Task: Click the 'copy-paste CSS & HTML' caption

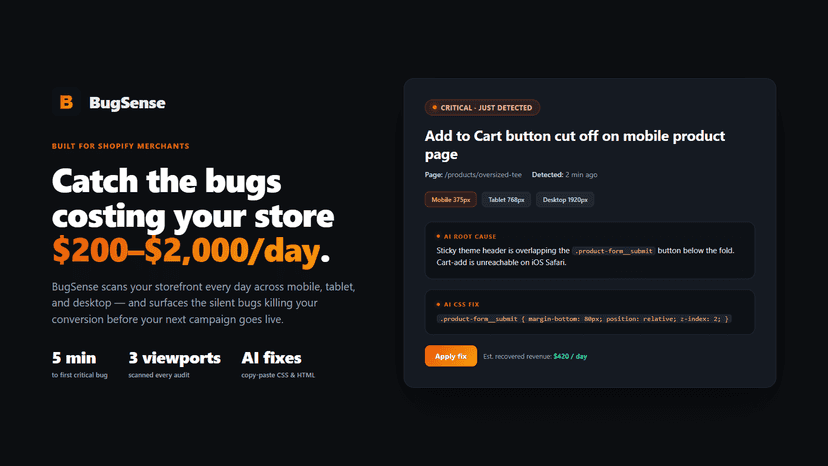Action: point(278,375)
